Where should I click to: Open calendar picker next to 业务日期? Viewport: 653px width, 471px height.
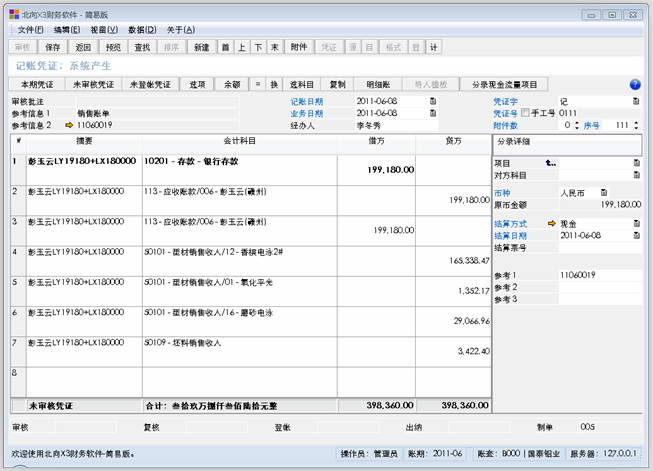click(433, 113)
